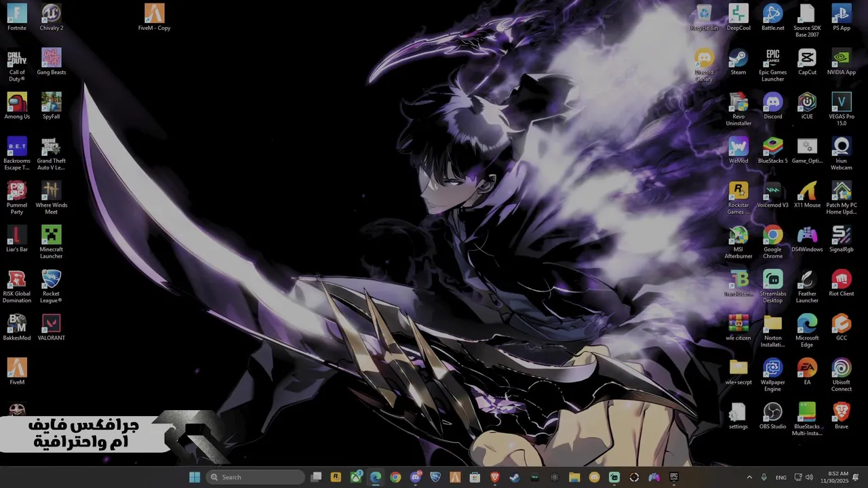This screenshot has width=868, height=488.
Task: Open the SignalRgb desktop icon
Action: click(x=842, y=239)
